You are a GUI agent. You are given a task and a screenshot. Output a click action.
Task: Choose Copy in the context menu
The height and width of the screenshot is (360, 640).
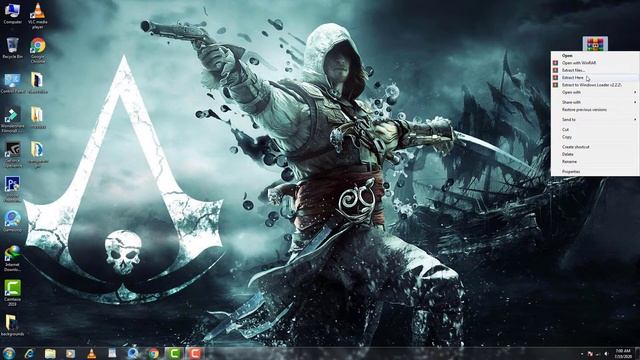pyautogui.click(x=595, y=137)
